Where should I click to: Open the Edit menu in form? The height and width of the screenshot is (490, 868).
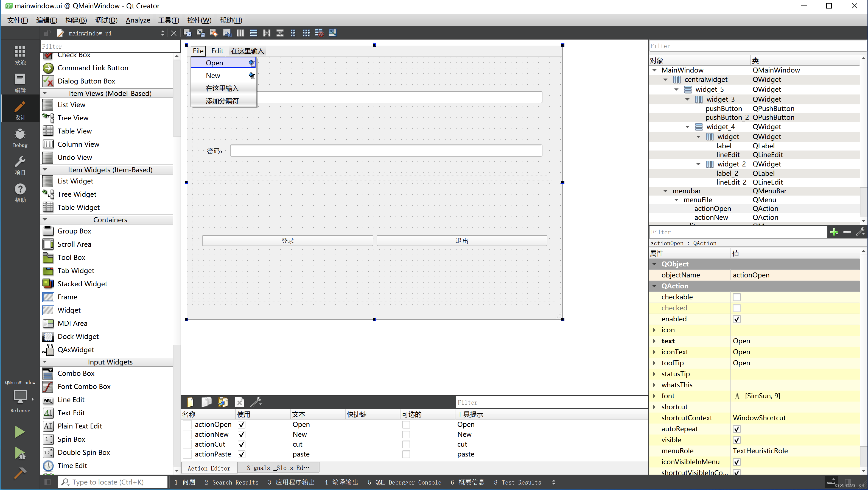point(217,51)
